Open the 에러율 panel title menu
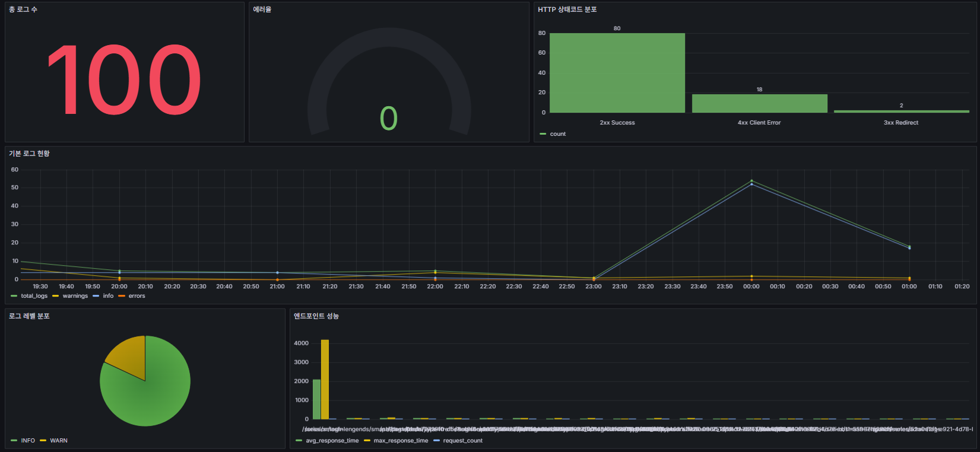 [x=262, y=9]
